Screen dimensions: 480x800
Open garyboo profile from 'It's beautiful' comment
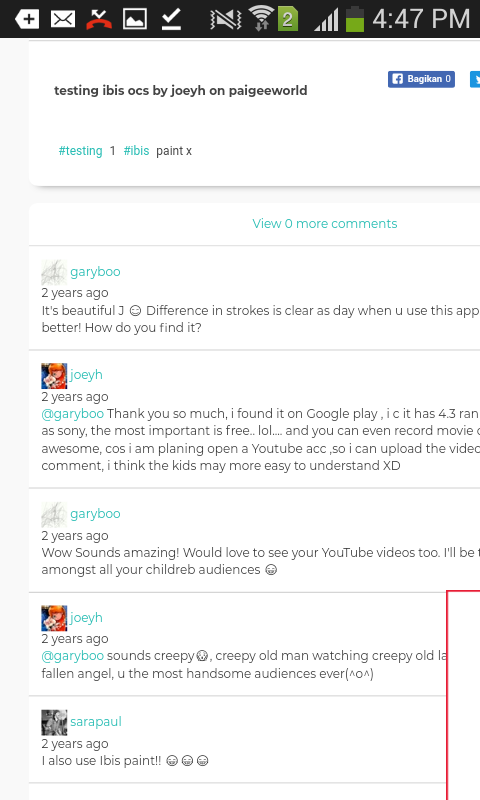pyautogui.click(x=95, y=271)
